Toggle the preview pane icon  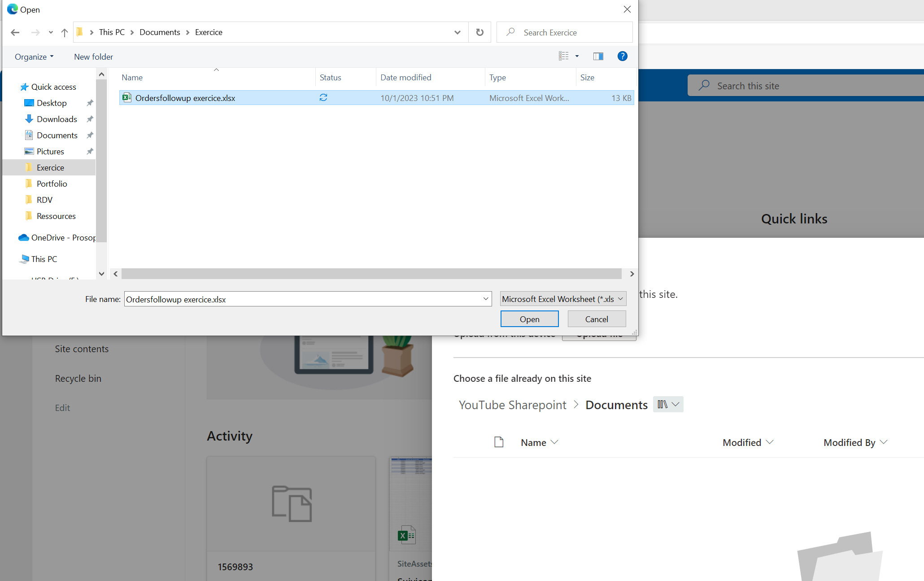click(598, 57)
